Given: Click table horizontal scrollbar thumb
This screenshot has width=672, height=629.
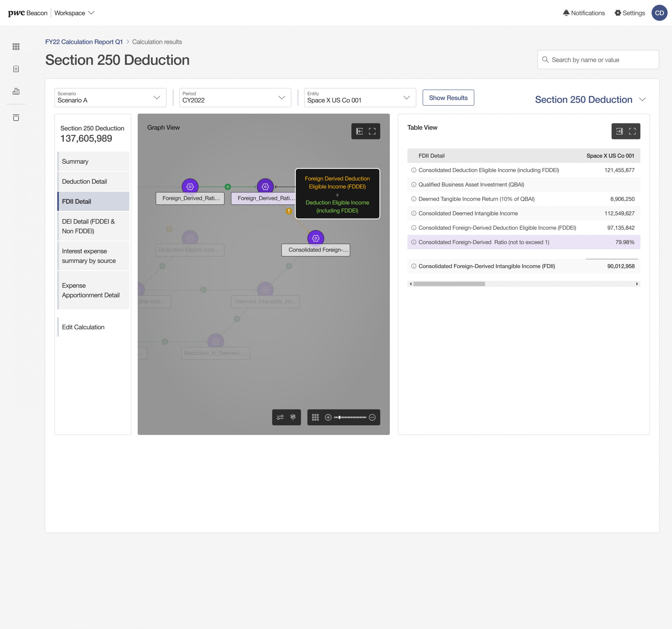Looking at the screenshot, I should 449,284.
